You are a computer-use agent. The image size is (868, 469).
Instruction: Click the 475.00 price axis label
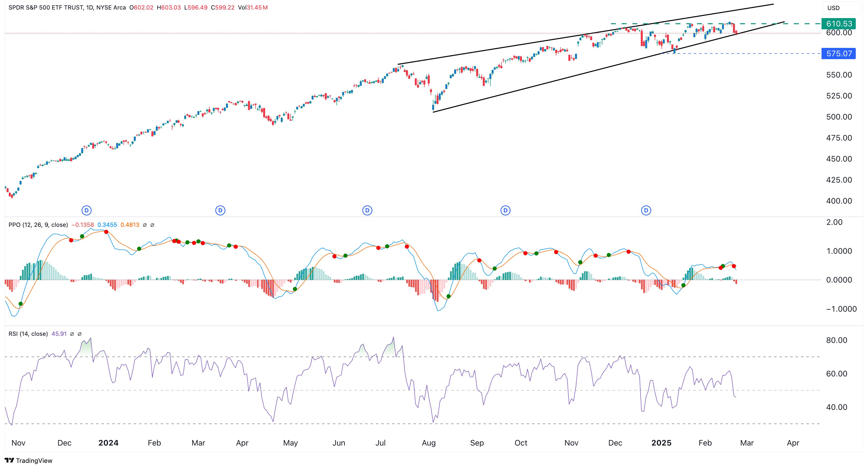point(839,138)
